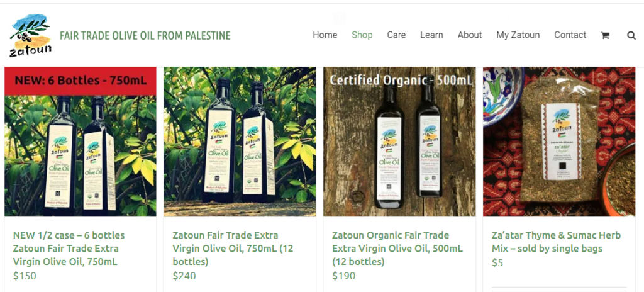
Task: Open the Home menu item
Action: coord(325,35)
